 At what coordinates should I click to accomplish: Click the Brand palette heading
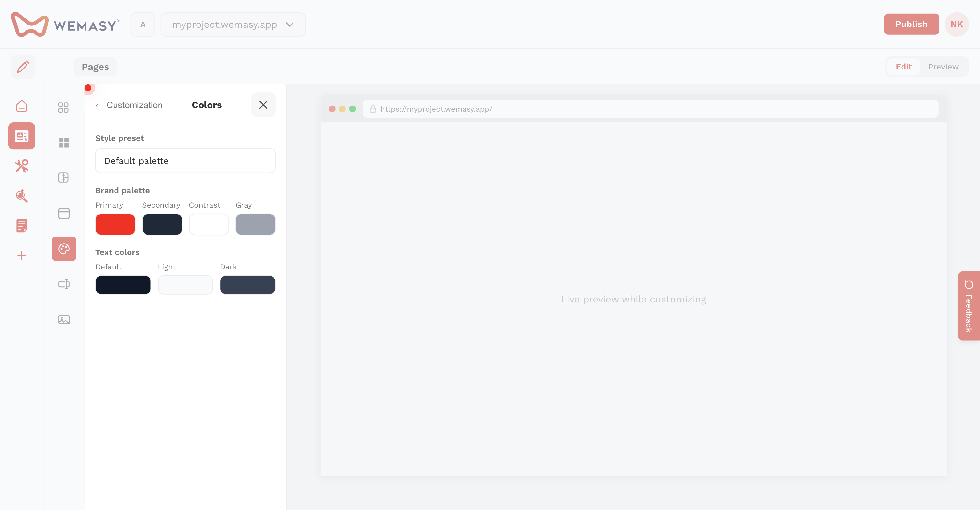pos(122,190)
